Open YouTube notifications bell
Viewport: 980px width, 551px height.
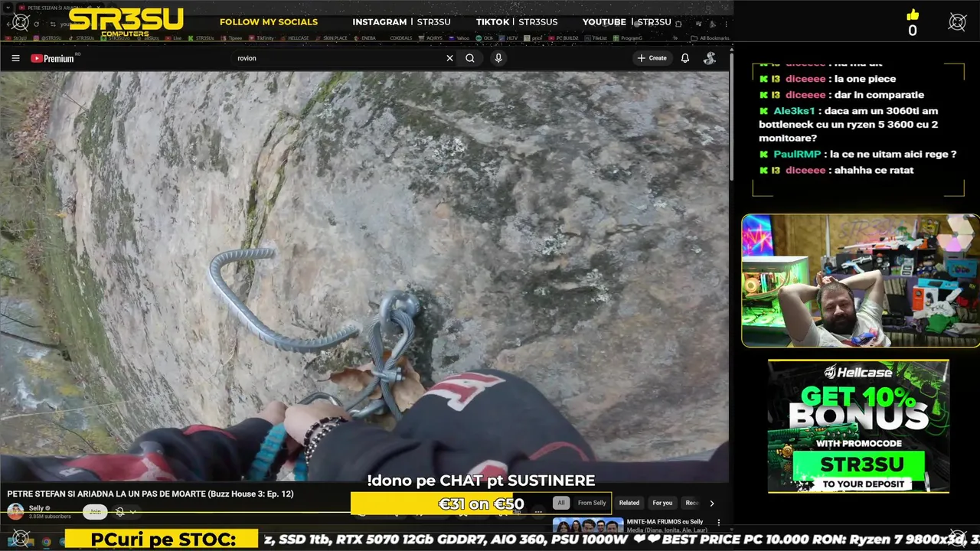[685, 58]
